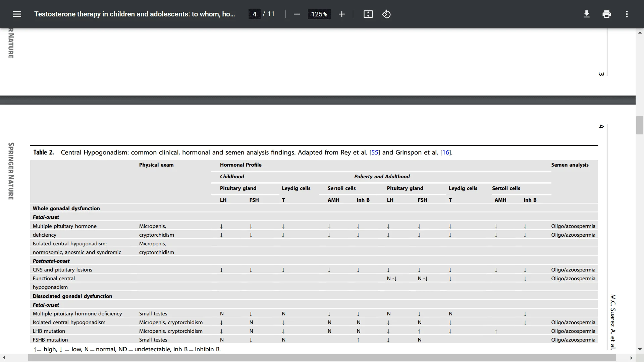The width and height of the screenshot is (644, 362).
Task: Click the scroll up arrow
Action: point(640,33)
